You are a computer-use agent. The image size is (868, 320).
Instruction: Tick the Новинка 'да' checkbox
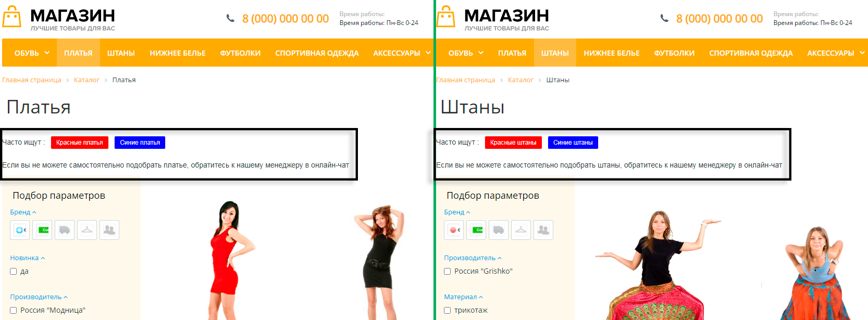(14, 271)
